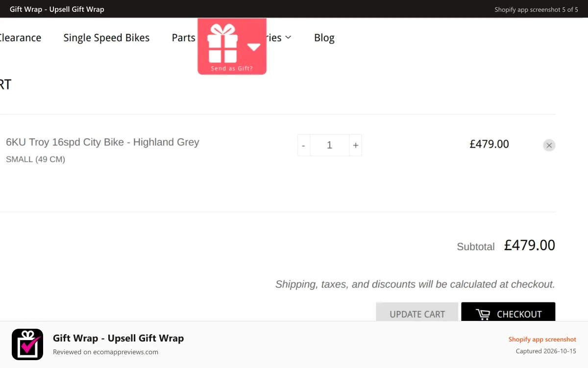Increase the bike quantity with plus button
Image resolution: width=588 pixels, height=368 pixels.
[356, 145]
